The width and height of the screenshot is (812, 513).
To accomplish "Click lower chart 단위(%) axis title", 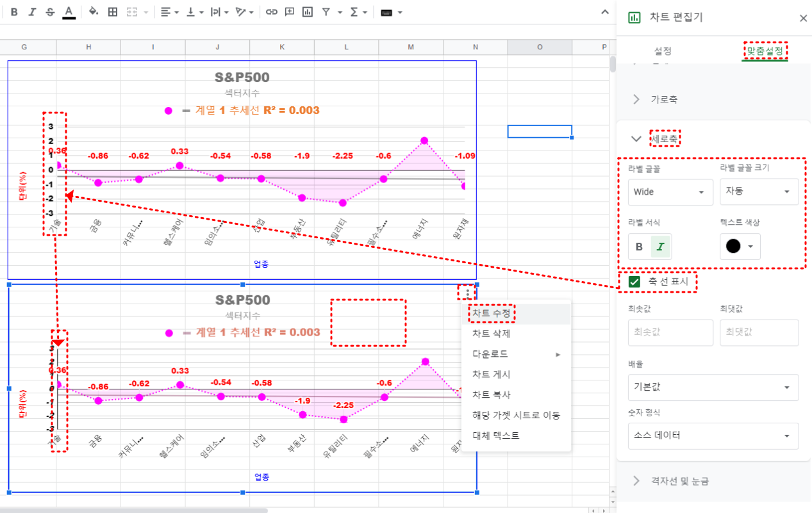I will [23, 403].
